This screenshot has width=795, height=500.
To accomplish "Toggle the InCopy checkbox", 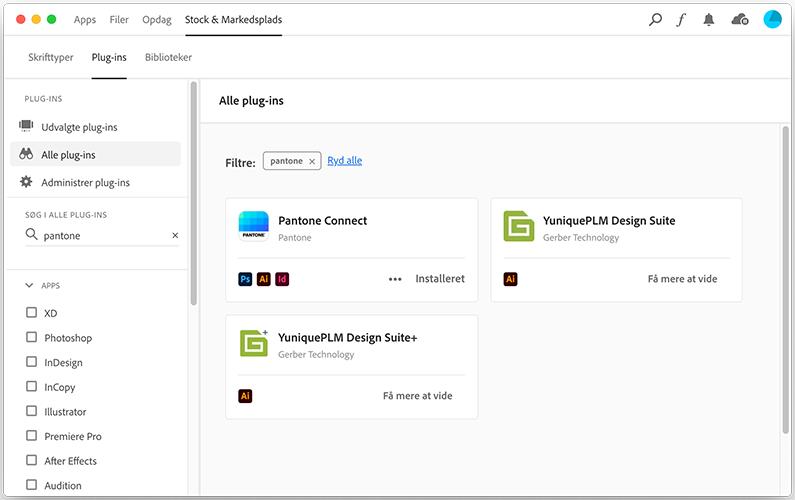I will [31, 386].
